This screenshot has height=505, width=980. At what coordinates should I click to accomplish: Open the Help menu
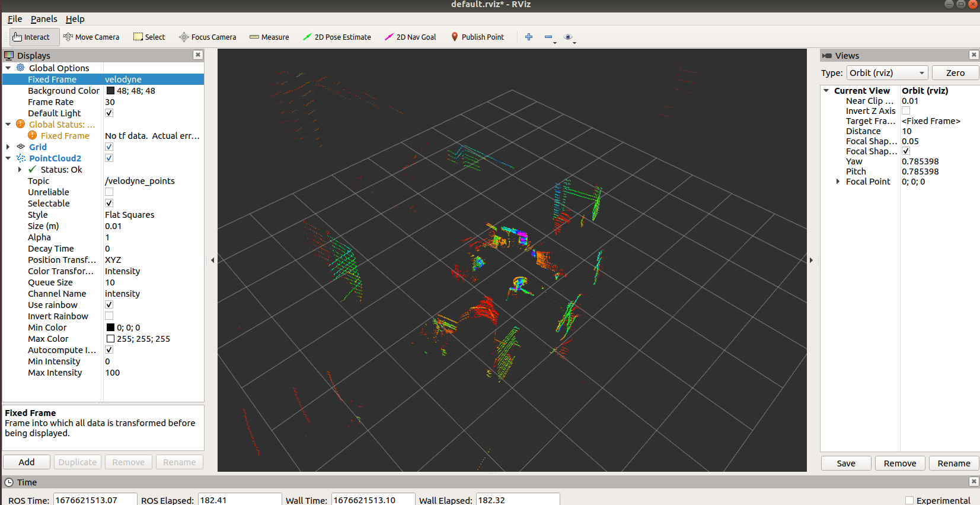[x=75, y=19]
